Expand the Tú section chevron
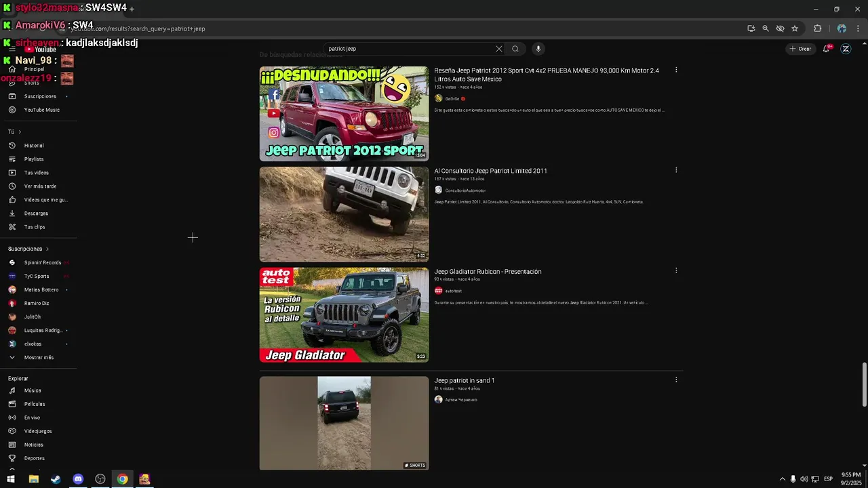 coord(20,131)
